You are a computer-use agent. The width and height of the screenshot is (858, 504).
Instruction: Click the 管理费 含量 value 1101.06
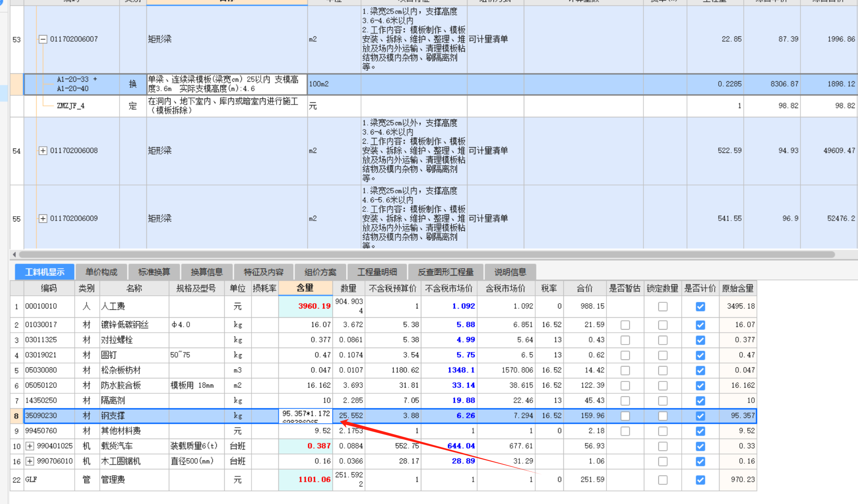(314, 479)
